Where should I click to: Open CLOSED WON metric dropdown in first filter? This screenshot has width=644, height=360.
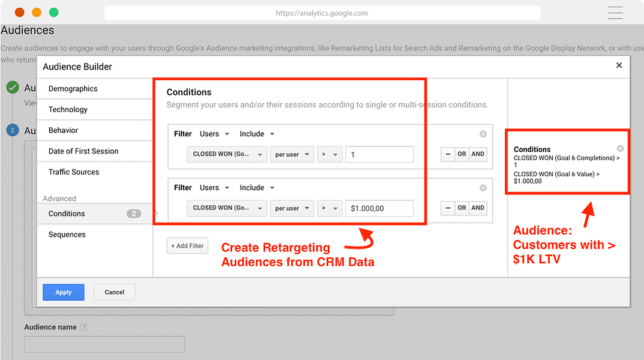pos(227,154)
